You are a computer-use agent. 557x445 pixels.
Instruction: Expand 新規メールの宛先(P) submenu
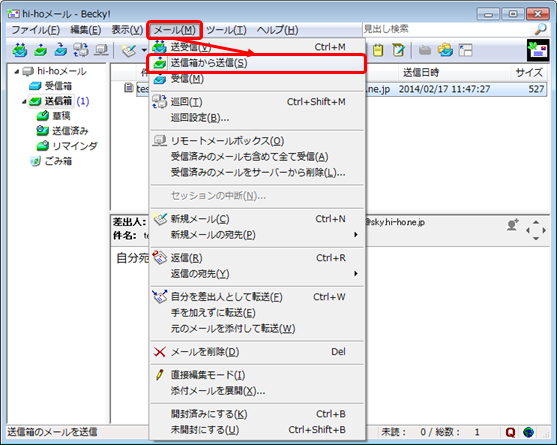(x=258, y=235)
